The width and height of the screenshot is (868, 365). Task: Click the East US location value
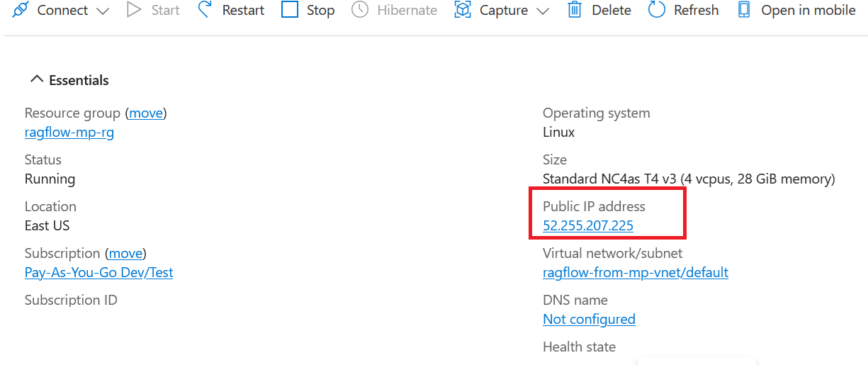pyautogui.click(x=47, y=226)
